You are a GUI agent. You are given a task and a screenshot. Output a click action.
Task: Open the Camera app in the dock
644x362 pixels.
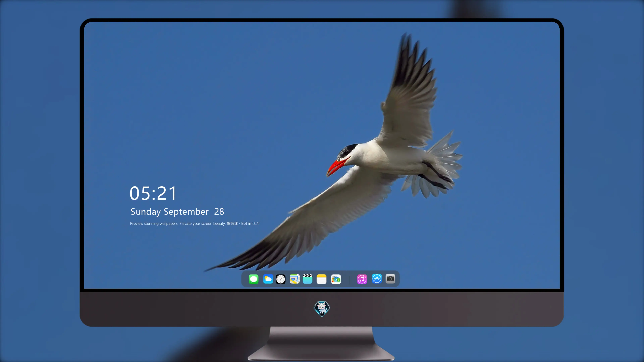[390, 279]
